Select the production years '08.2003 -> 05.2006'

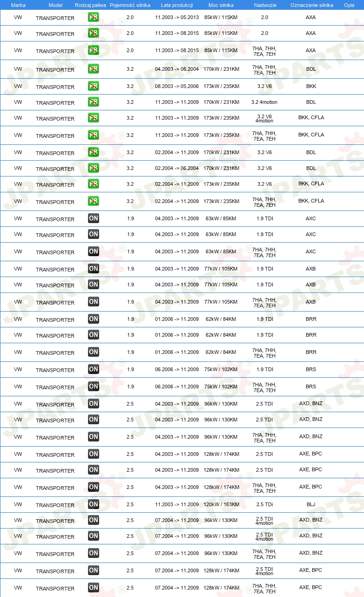click(177, 86)
